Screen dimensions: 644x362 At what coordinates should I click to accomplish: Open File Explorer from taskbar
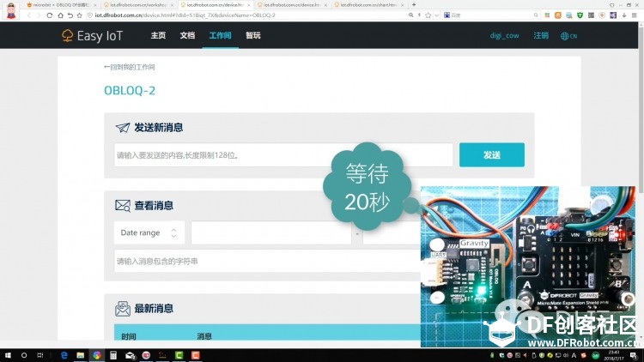pyautogui.click(x=80, y=355)
